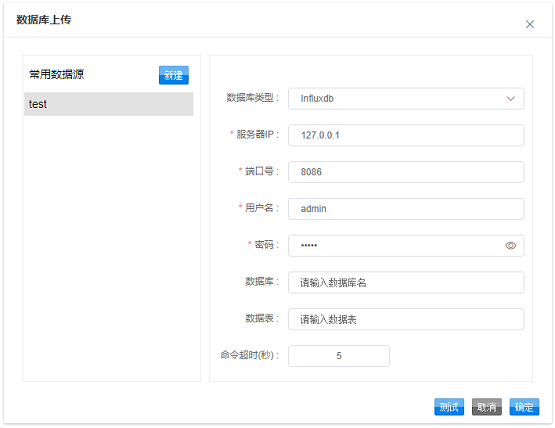Click the 确定 button

524,407
